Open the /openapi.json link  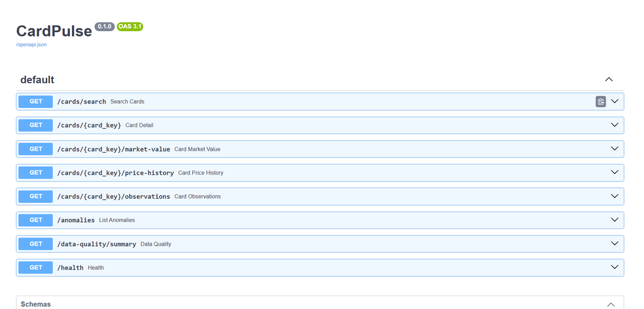pos(31,45)
